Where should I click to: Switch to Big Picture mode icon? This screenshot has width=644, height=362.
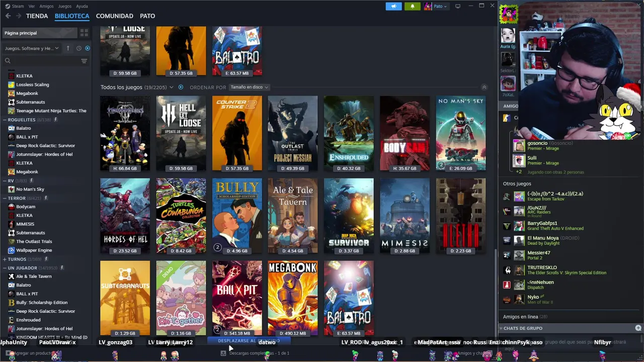[457, 6]
